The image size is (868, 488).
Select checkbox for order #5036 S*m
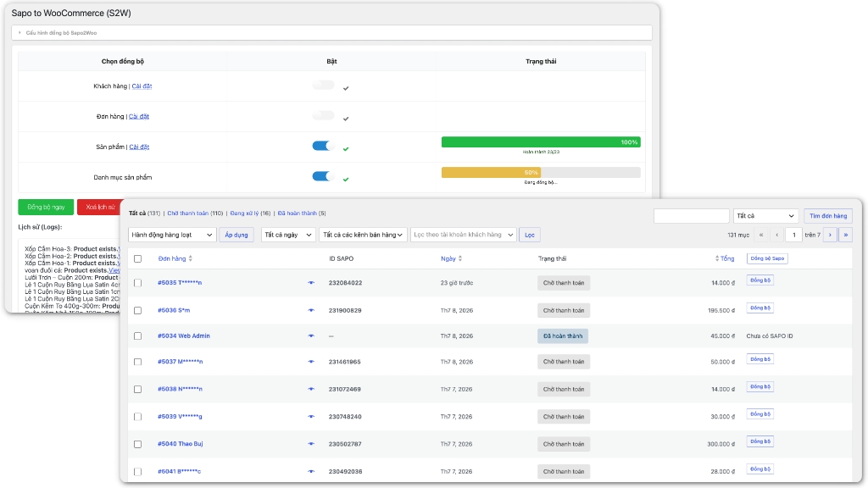[138, 310]
